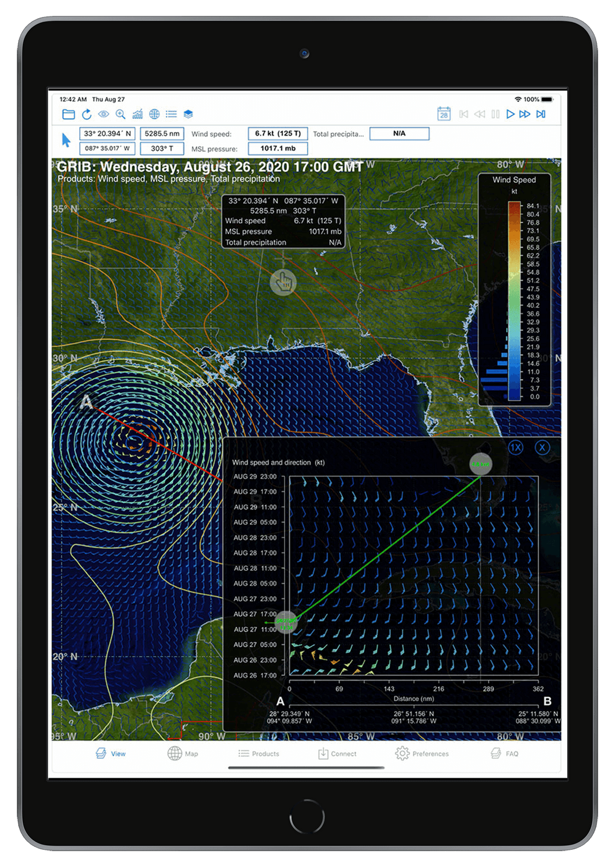Viewport: 615px width, 868px height.
Task: Open Preferences with the gear icon
Action: click(x=421, y=754)
